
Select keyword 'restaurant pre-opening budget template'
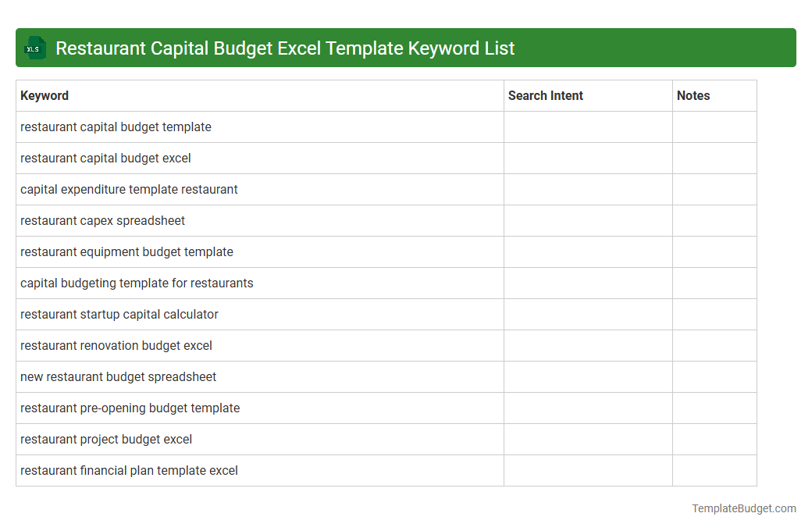[130, 408]
